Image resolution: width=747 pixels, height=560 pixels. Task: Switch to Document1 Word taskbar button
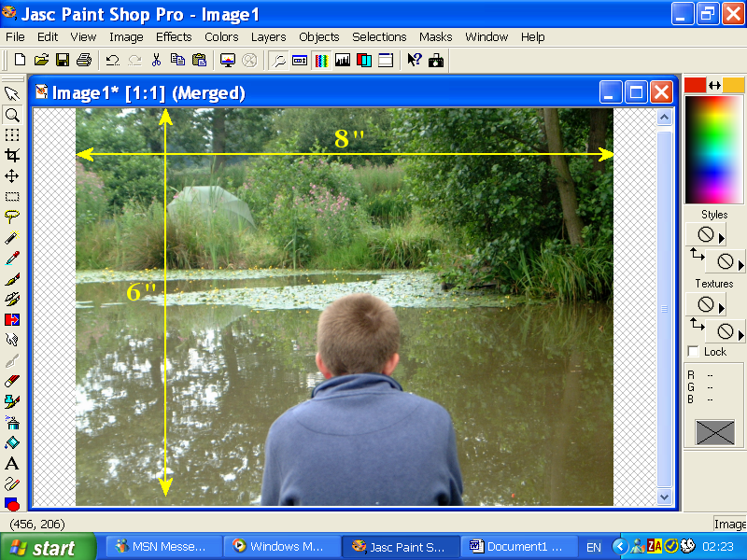point(519,547)
